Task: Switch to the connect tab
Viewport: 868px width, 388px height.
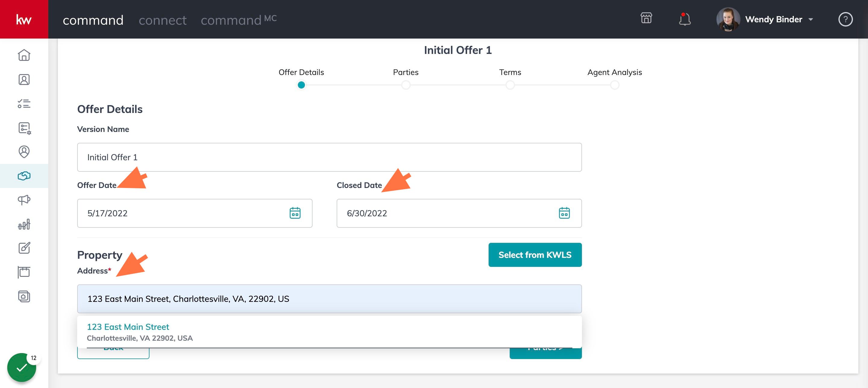Action: (x=162, y=20)
